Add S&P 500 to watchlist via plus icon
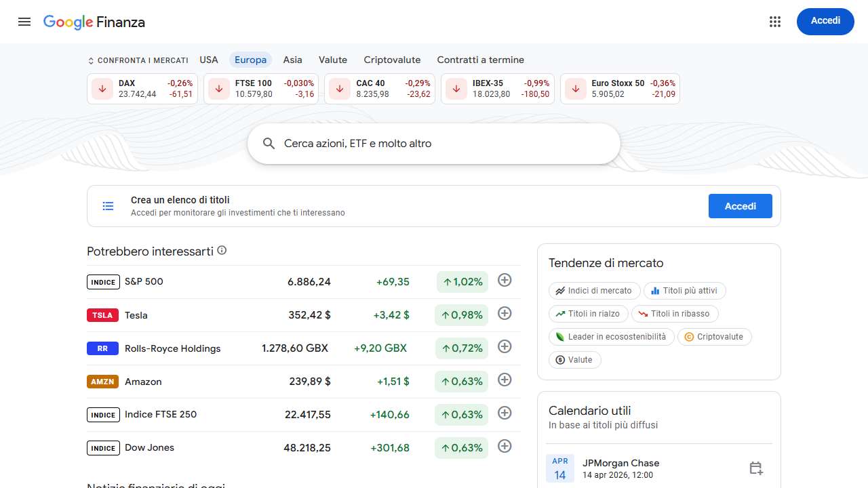 pos(505,279)
